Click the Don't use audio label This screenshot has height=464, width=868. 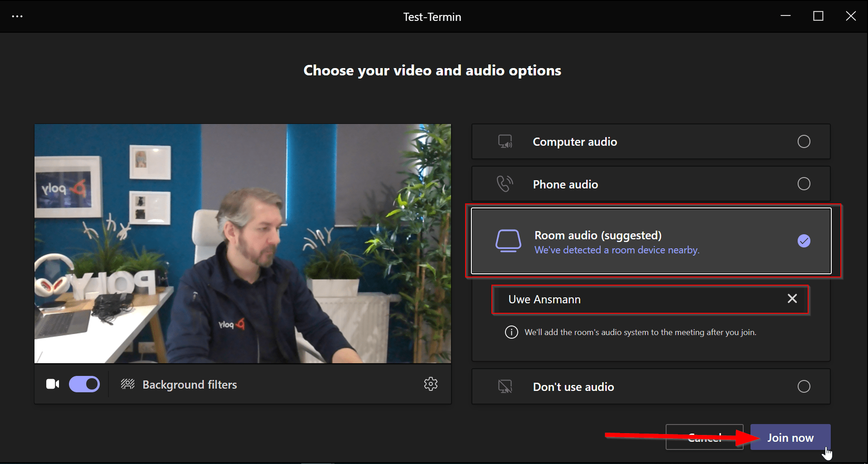click(574, 387)
